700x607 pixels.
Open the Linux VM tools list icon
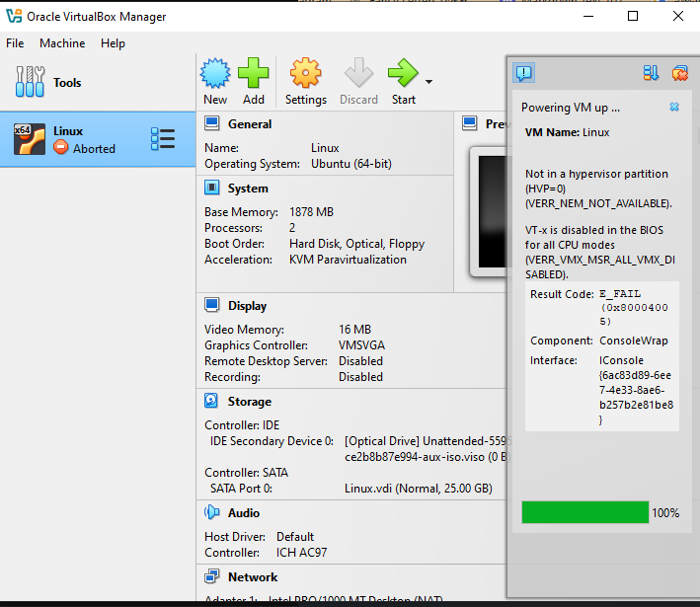(x=163, y=139)
